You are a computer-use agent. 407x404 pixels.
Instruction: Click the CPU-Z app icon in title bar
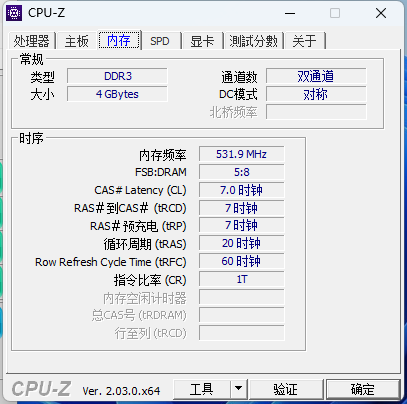pos(14,13)
